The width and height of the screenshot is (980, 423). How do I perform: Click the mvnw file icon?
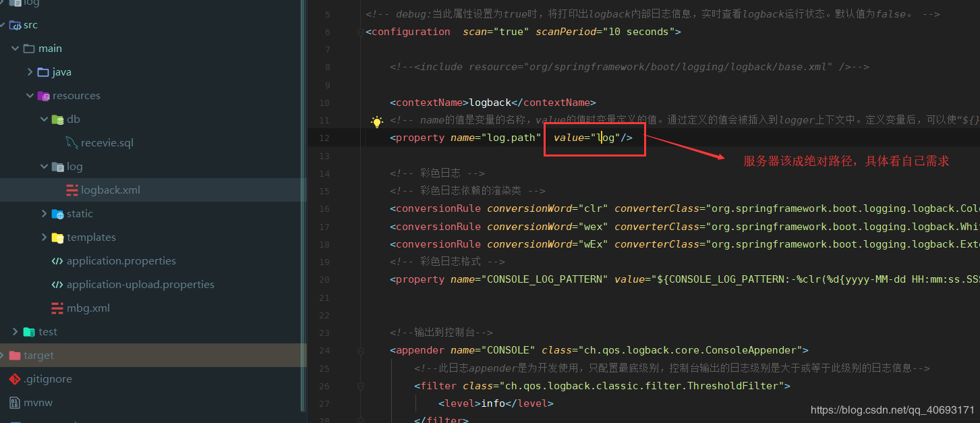(x=14, y=403)
